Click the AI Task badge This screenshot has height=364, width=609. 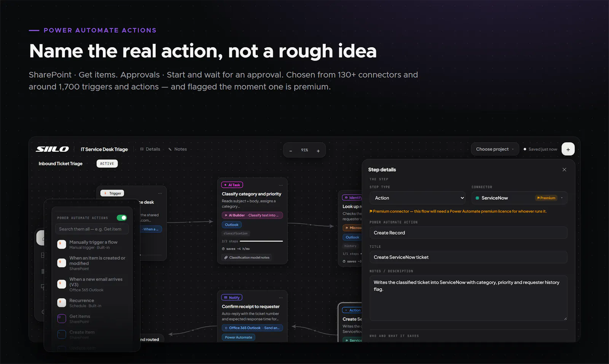[232, 185]
